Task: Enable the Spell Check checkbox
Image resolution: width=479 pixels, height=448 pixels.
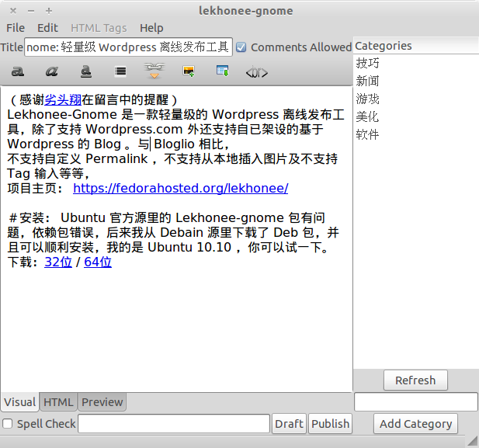Action: click(7, 424)
